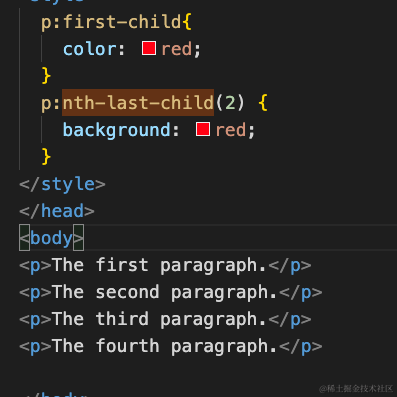The width and height of the screenshot is (397, 397).
Task: Click the opening body tag
Action: pyautogui.click(x=52, y=238)
